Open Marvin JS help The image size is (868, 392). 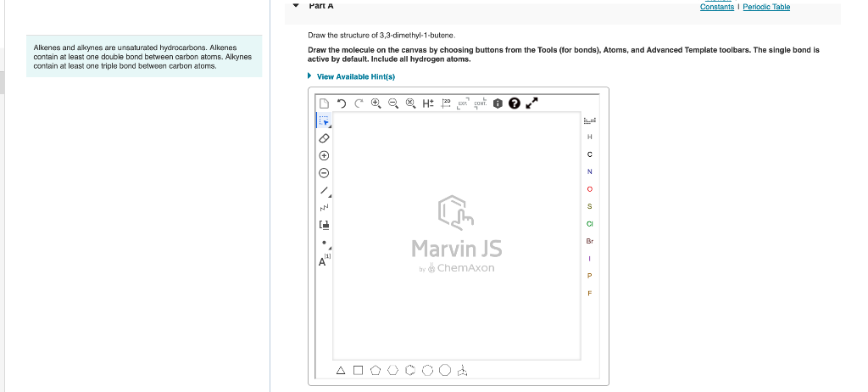pyautogui.click(x=515, y=104)
